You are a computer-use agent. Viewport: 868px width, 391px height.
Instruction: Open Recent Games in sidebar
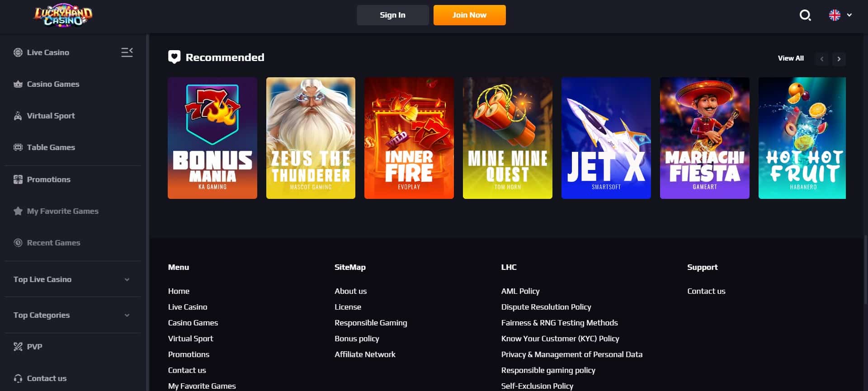click(x=53, y=243)
